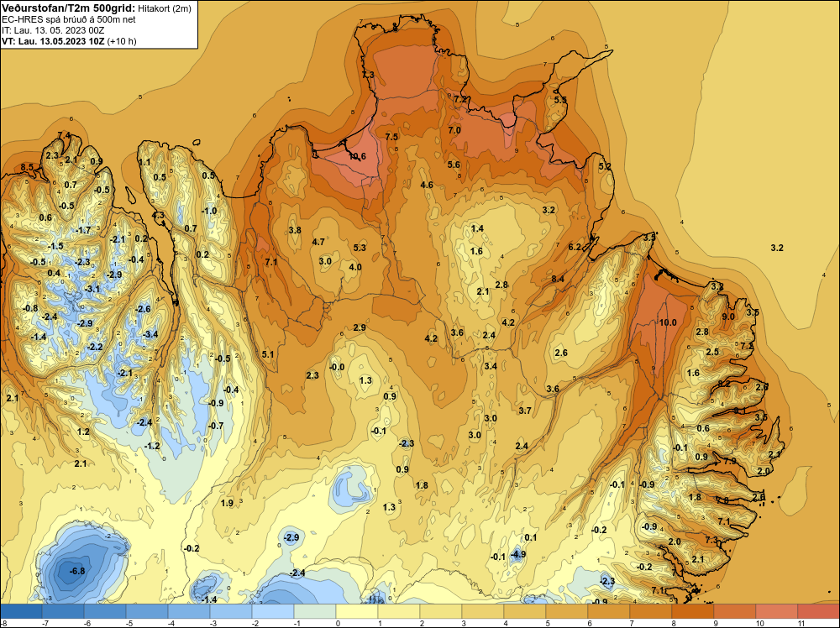Click the -0.0 temperature label
840x628 pixels.
(337, 367)
